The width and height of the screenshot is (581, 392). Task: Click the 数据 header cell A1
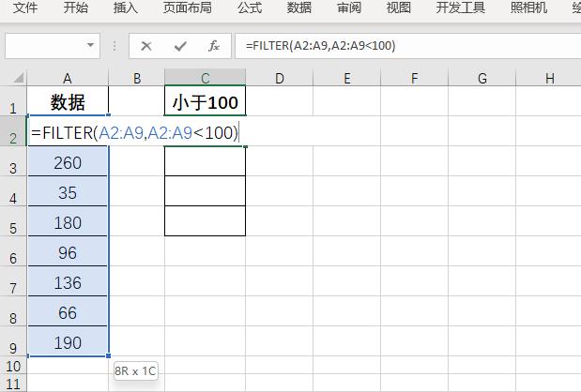click(68, 101)
